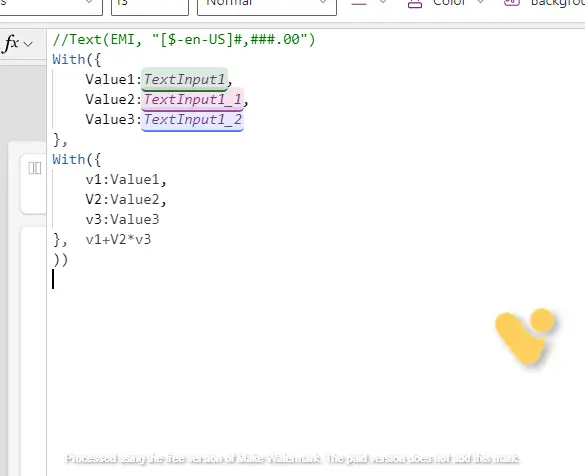Click the first With keyword
The image size is (585, 476).
pos(69,59)
